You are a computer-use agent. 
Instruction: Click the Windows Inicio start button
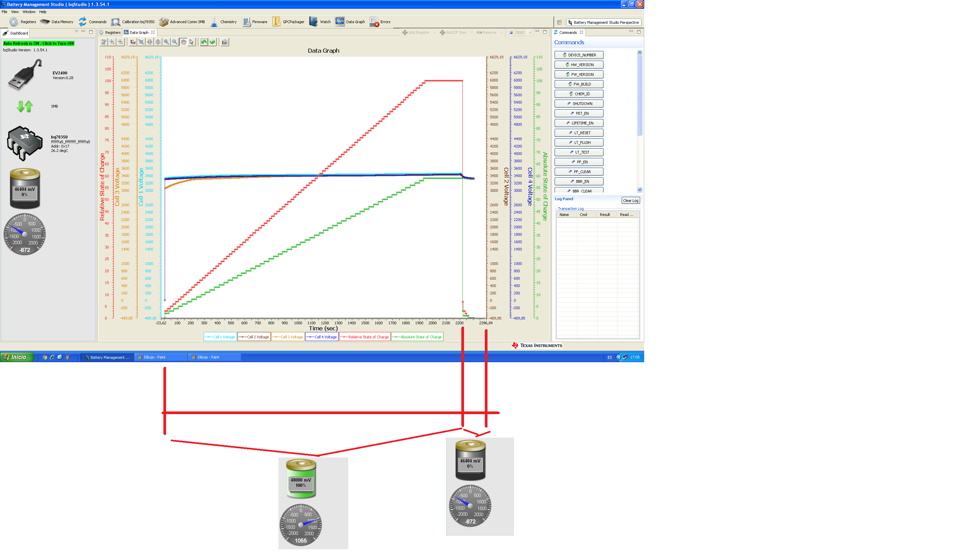click(17, 357)
